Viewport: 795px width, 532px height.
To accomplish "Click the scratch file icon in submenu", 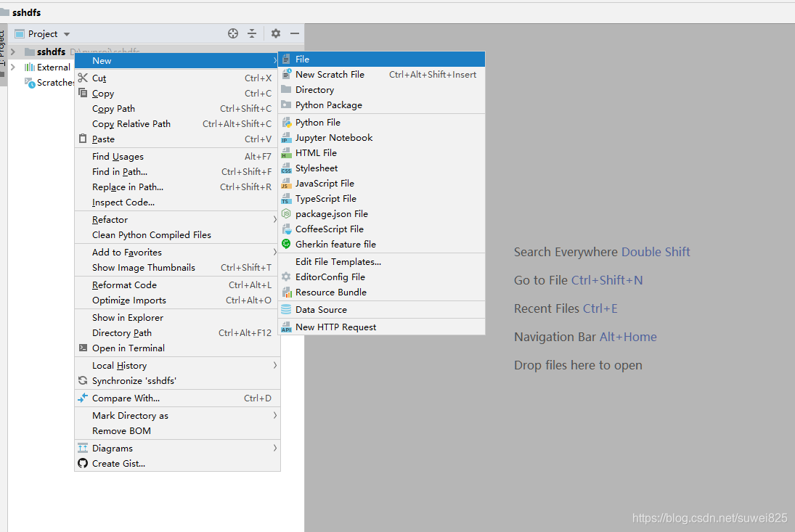I will (287, 74).
